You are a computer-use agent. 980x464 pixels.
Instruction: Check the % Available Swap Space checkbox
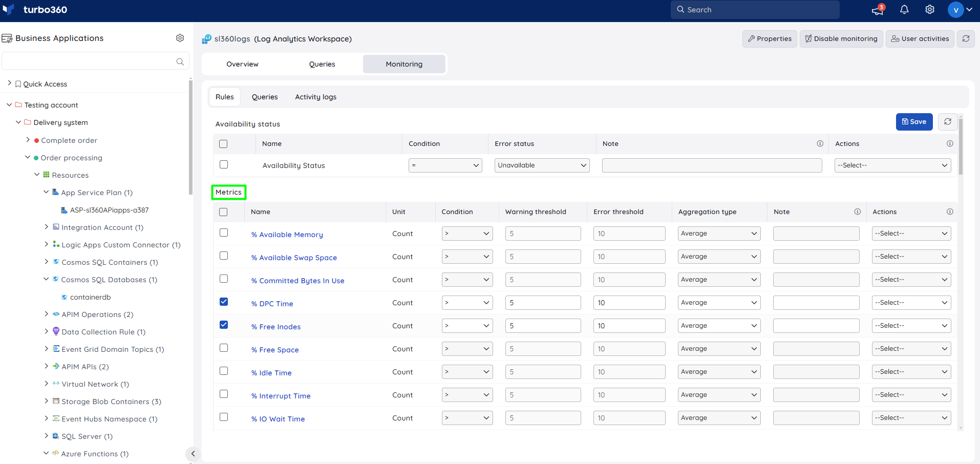pos(224,256)
